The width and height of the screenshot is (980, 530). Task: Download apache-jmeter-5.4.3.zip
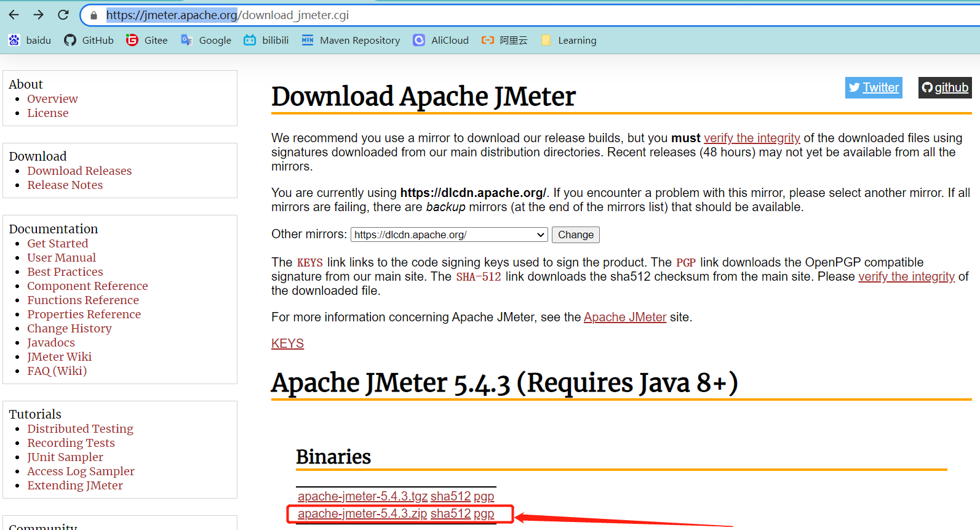(362, 513)
